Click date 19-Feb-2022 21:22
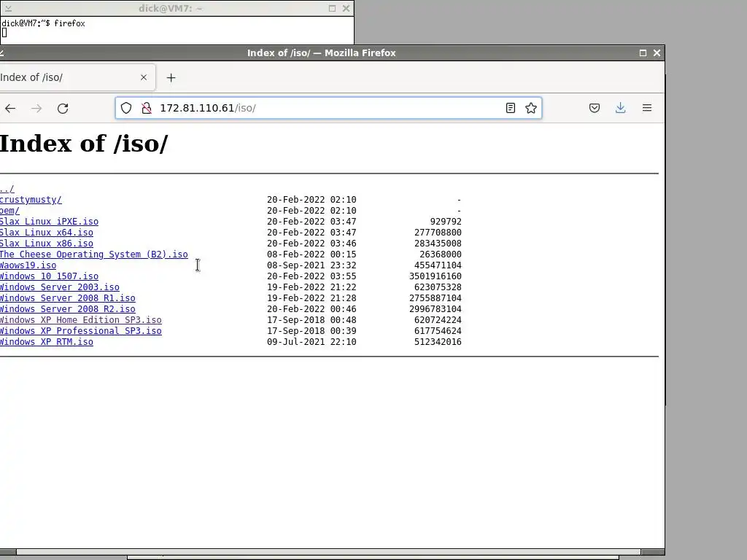The image size is (747, 560). tap(311, 287)
